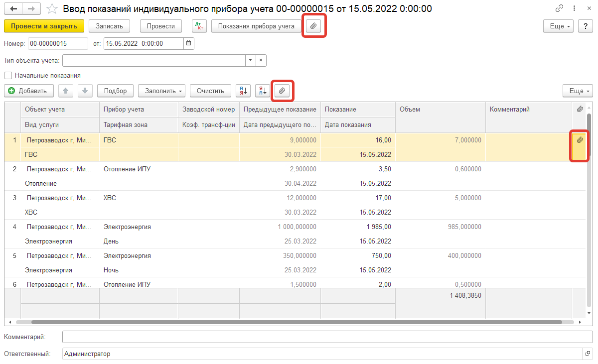Open the top-right Еще menu
The width and height of the screenshot is (598, 364).
click(558, 26)
